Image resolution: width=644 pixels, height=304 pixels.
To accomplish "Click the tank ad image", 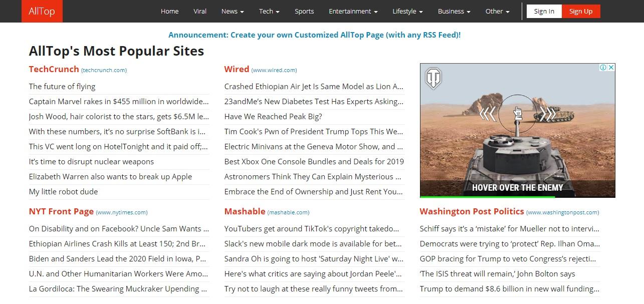I will (x=517, y=150).
